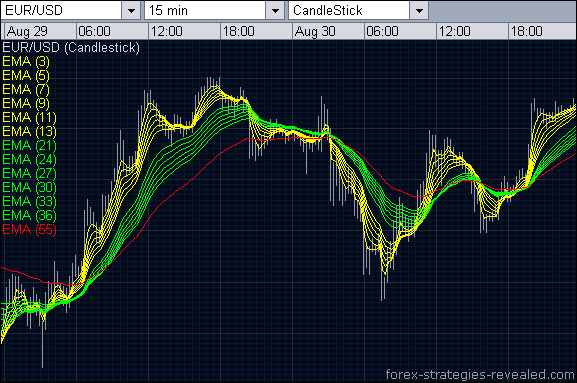Select the EMA (13) legend entry

(x=29, y=131)
